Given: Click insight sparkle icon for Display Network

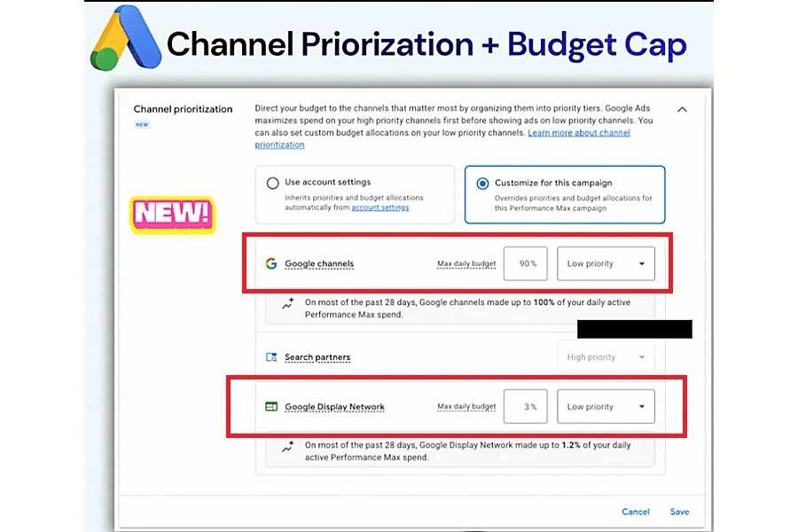Looking at the screenshot, I should click(x=288, y=447).
